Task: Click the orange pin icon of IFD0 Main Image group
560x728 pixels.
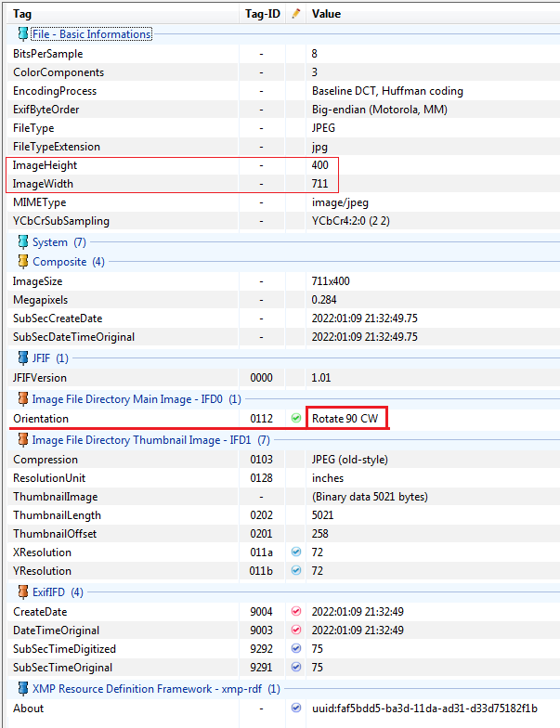Action: (x=22, y=399)
